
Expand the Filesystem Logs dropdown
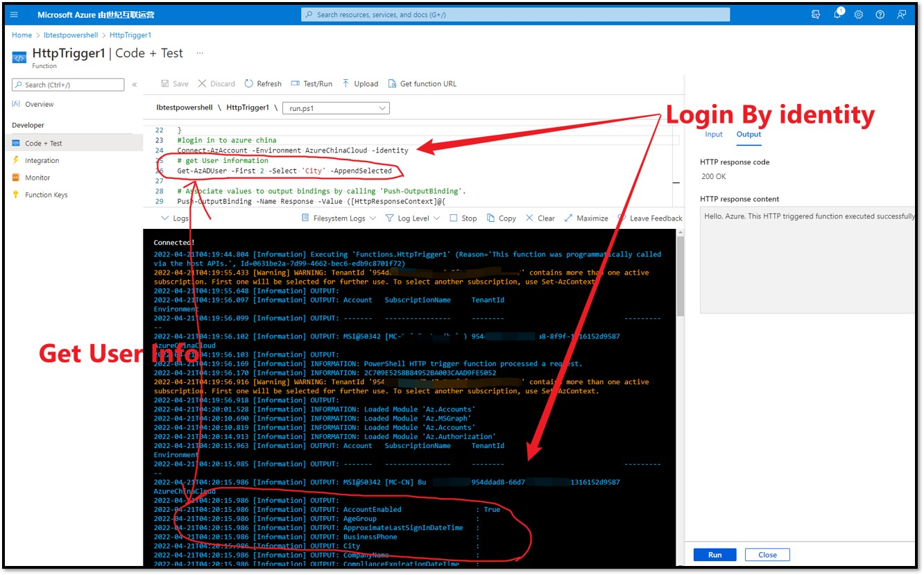click(339, 218)
